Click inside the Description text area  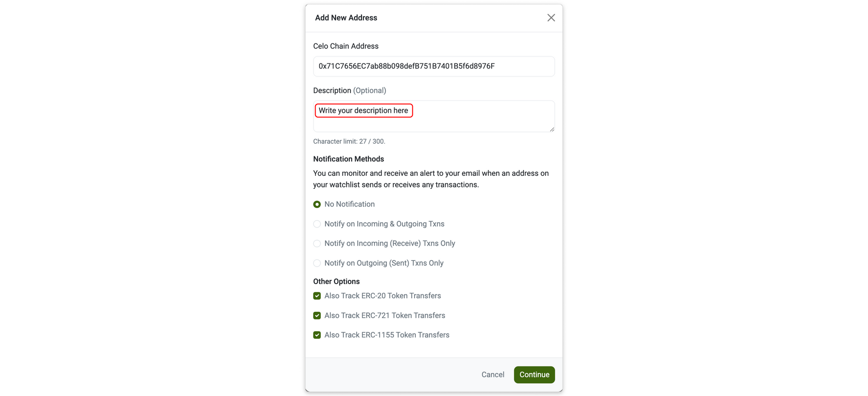click(x=434, y=116)
